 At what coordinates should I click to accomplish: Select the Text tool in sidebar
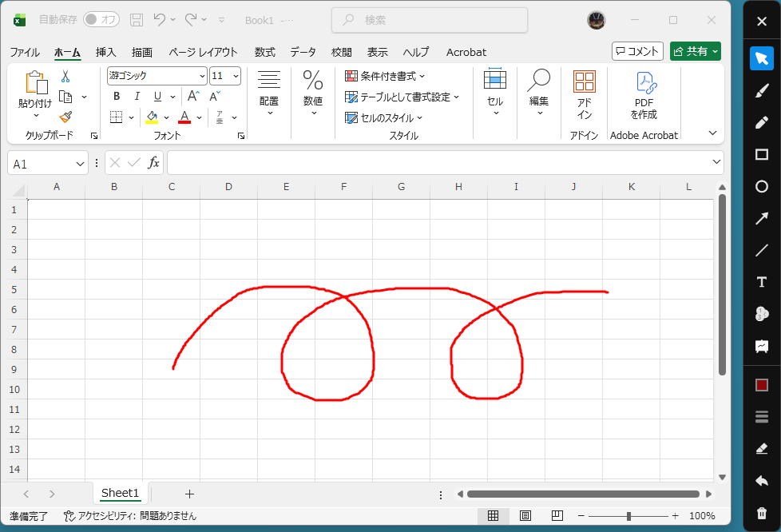(x=761, y=281)
